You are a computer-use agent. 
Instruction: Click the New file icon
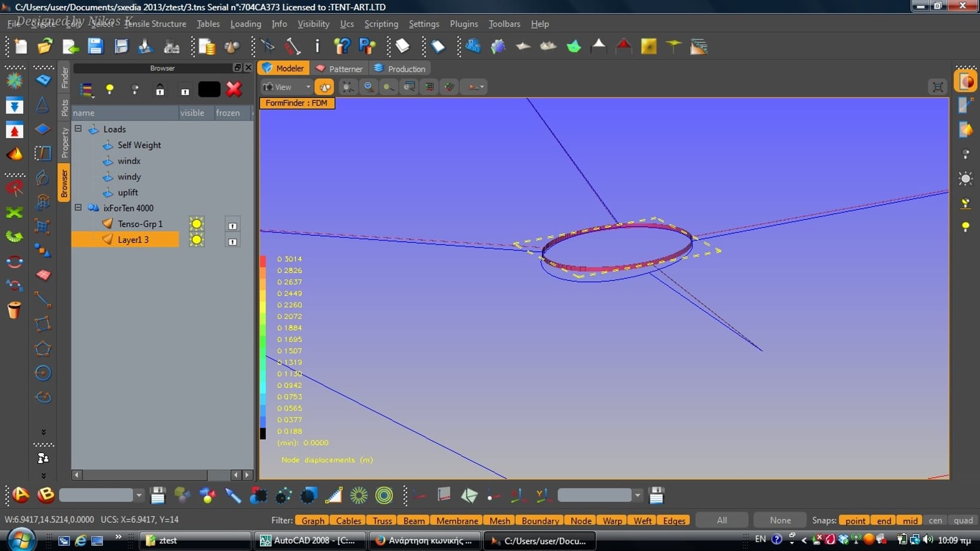(21, 47)
